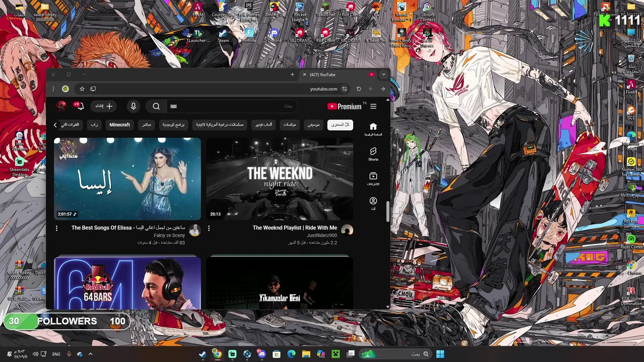Open the JustRiderz900 channel name
The width and height of the screenshot is (644, 362).
[x=322, y=235]
